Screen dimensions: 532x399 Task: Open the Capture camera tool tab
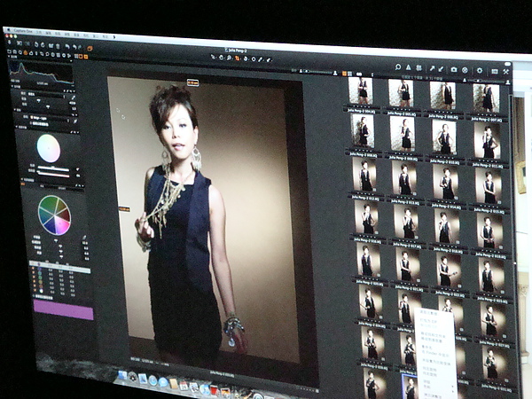pyautogui.click(x=14, y=52)
